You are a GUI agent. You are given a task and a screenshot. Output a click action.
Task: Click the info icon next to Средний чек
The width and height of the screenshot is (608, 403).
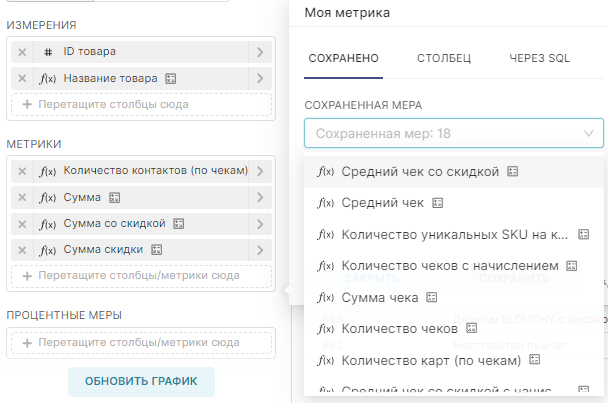437,203
